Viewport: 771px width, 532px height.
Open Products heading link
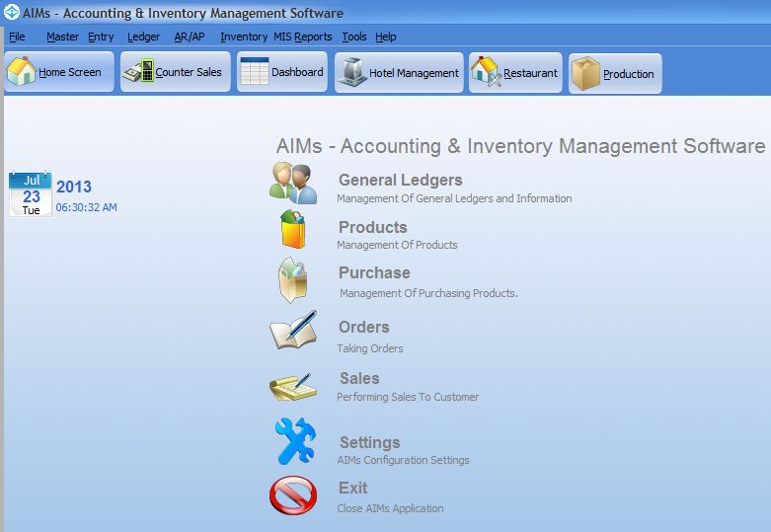pos(373,227)
